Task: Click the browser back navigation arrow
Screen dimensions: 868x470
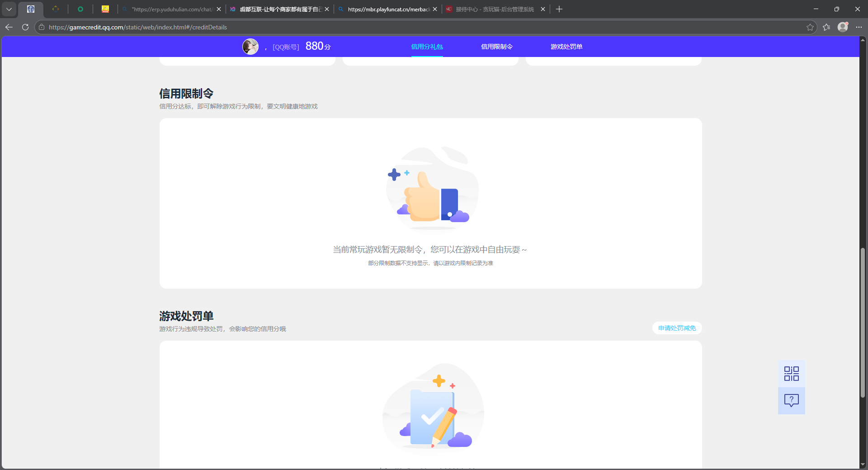Action: tap(9, 27)
